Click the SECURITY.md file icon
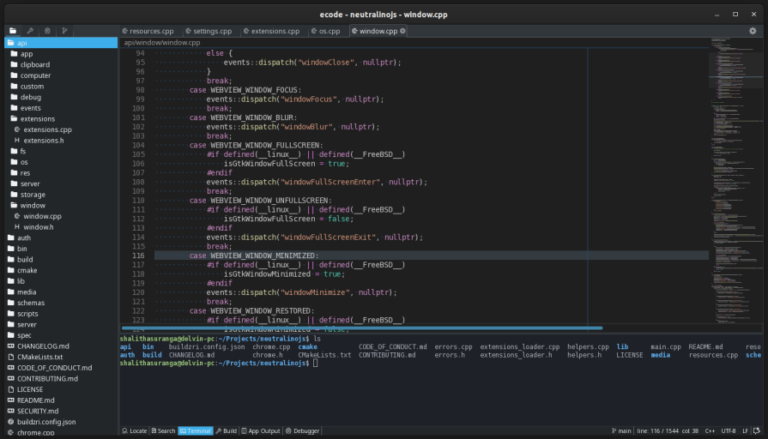Image resolution: width=768 pixels, height=439 pixels. pyautogui.click(x=11, y=411)
